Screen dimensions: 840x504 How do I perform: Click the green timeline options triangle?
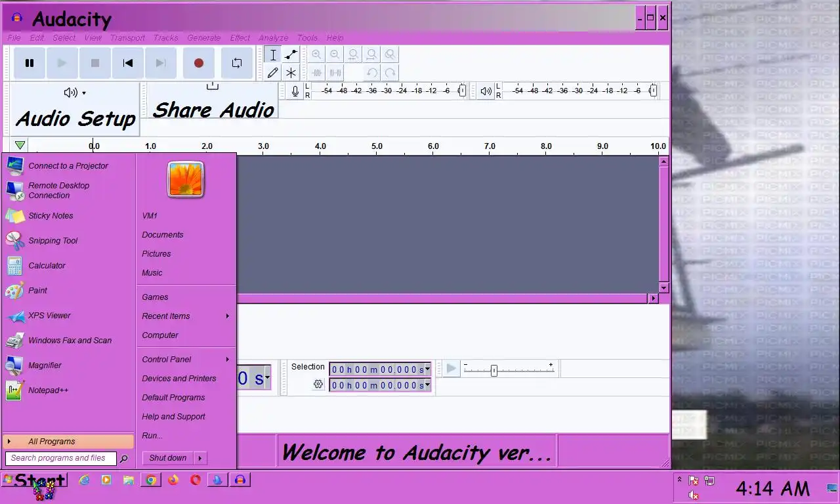point(20,145)
